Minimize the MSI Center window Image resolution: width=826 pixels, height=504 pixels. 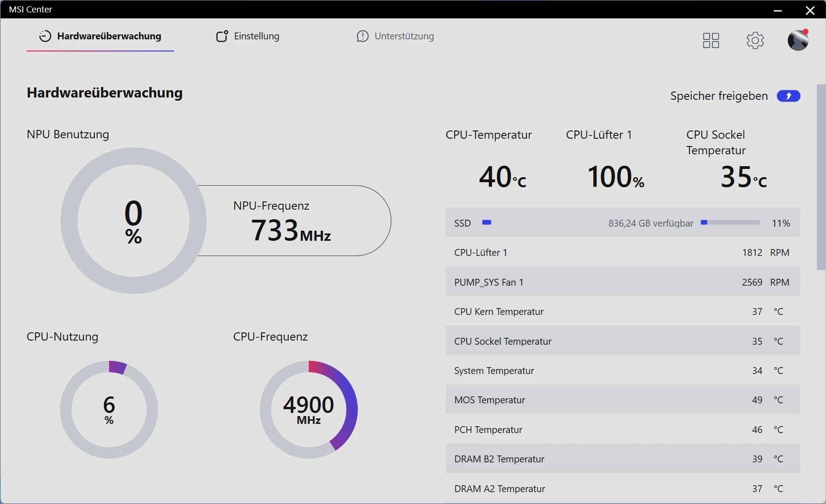coord(777,10)
